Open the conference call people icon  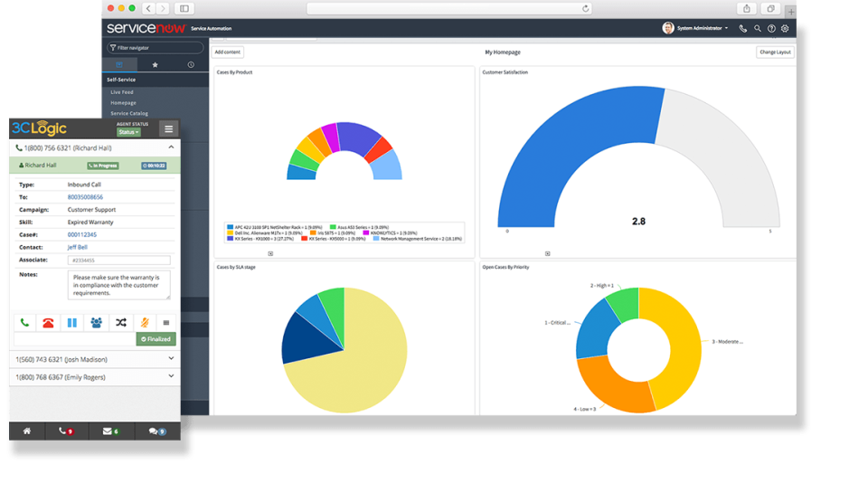(97, 322)
